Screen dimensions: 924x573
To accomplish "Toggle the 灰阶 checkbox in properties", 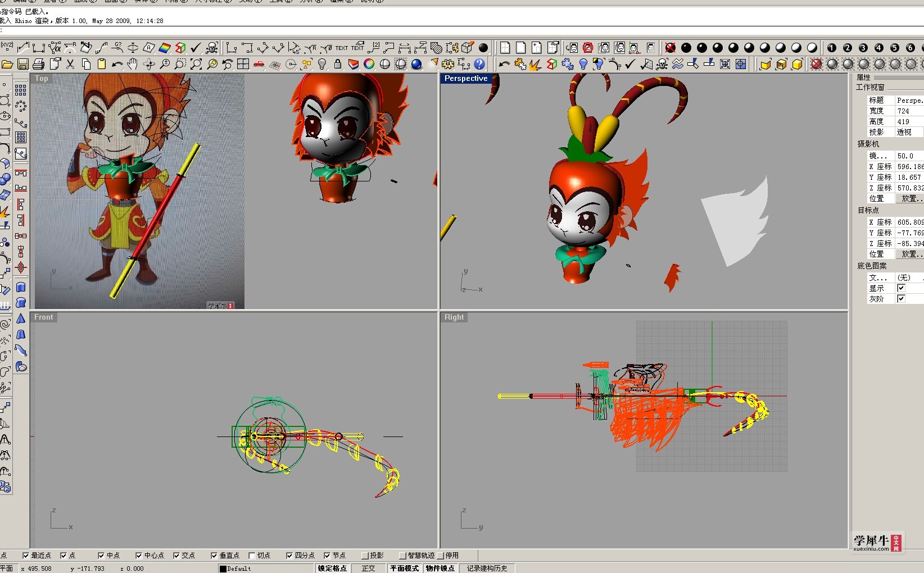I will pyautogui.click(x=901, y=299).
